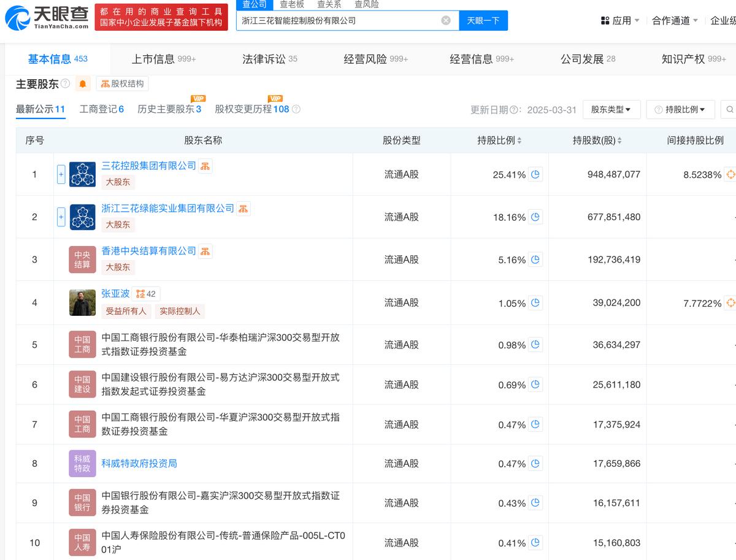Screen dimensions: 736x560
Task: Click the 天眼一下 search button
Action: 483,20
